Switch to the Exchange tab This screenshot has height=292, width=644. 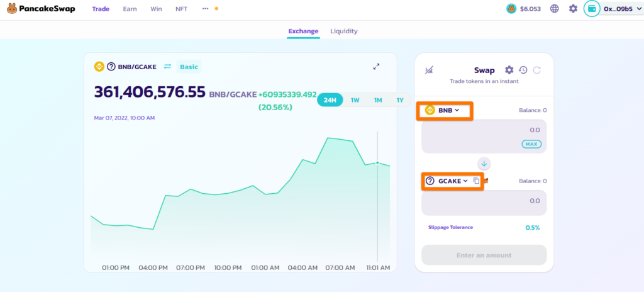click(303, 31)
